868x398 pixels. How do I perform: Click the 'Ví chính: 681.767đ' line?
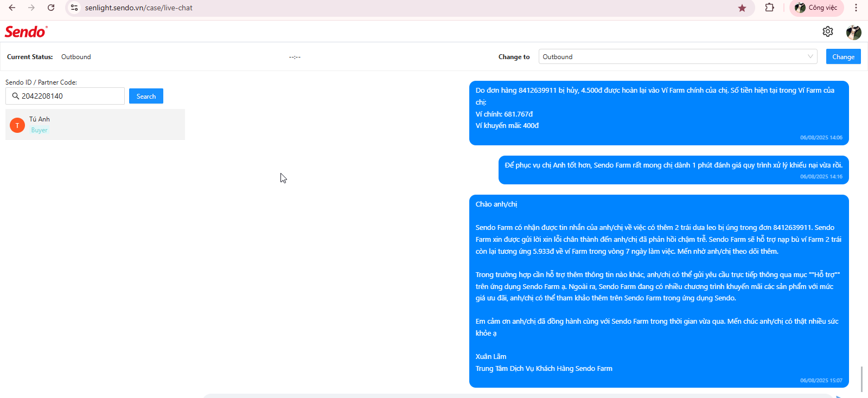[504, 114]
